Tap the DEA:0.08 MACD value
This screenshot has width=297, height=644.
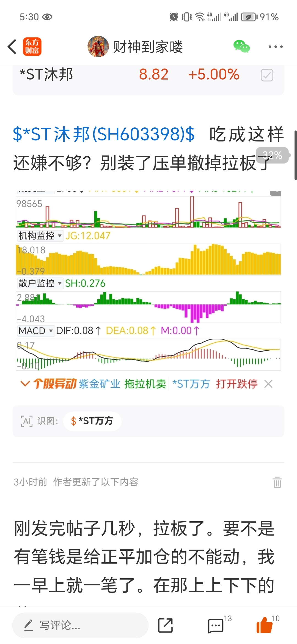[x=131, y=331]
